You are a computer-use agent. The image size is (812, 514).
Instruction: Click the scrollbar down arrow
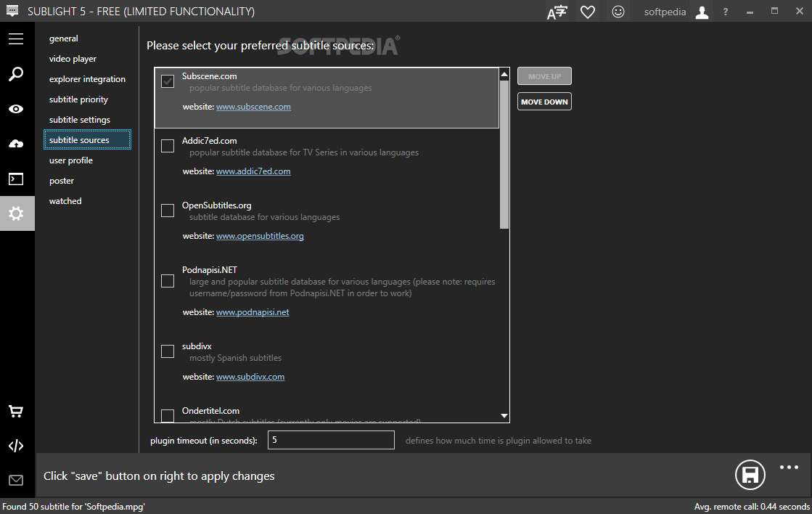pos(504,415)
